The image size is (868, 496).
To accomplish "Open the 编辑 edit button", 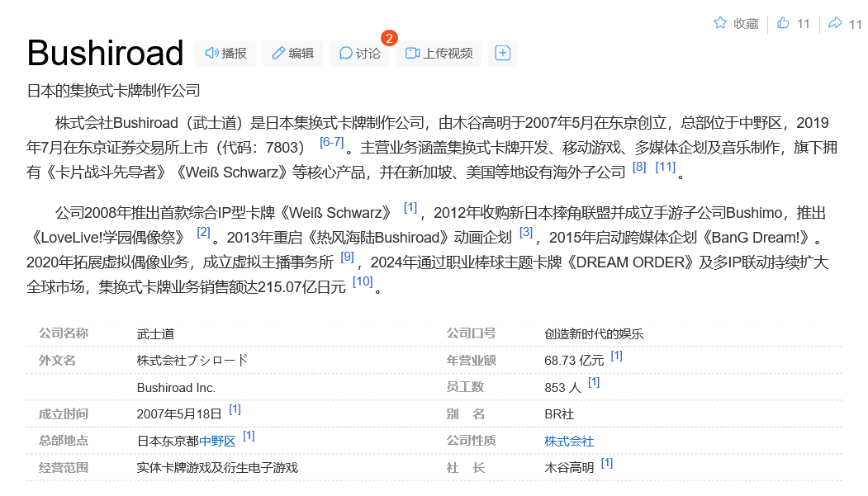I will tap(292, 53).
